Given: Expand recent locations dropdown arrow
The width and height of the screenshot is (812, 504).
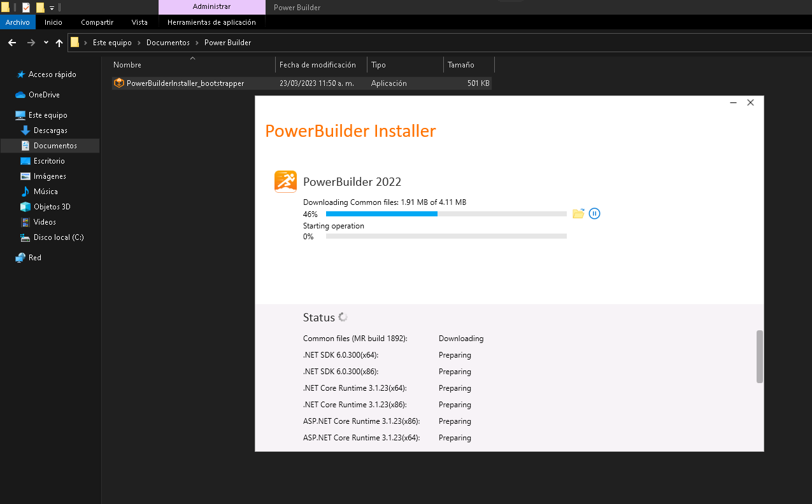Looking at the screenshot, I should point(46,43).
